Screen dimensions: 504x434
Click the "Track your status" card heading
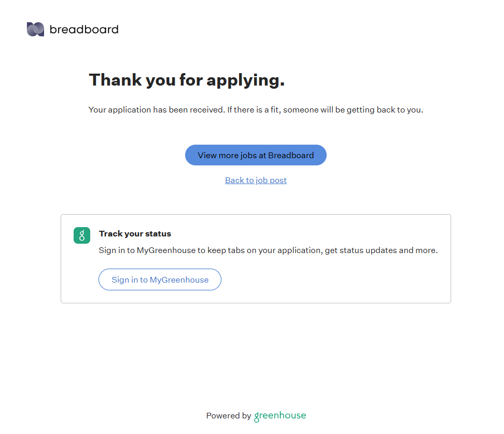[x=135, y=234]
